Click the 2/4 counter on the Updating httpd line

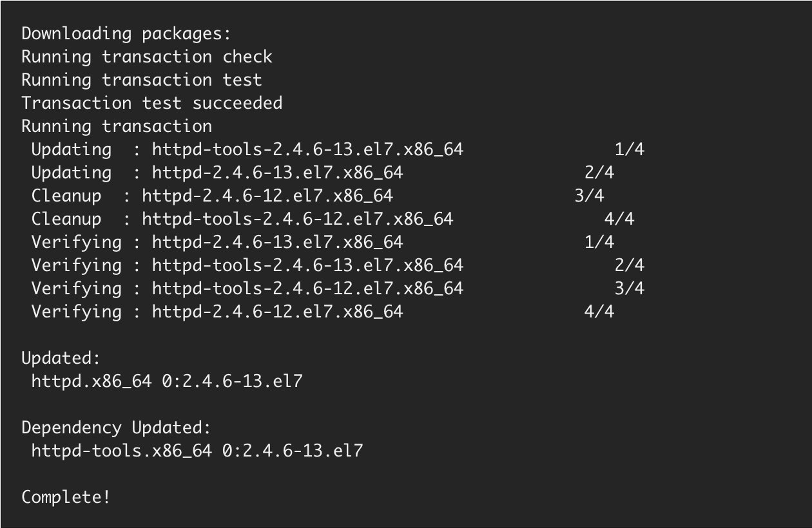coord(599,173)
